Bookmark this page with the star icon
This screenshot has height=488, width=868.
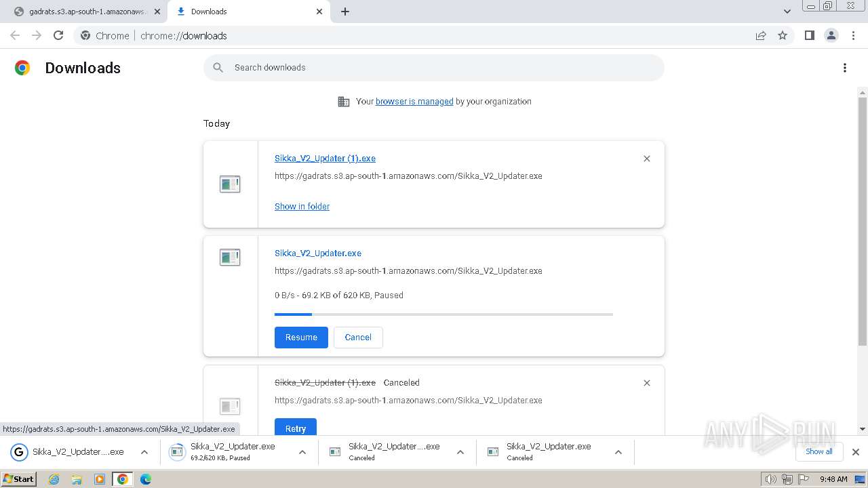[x=783, y=36]
